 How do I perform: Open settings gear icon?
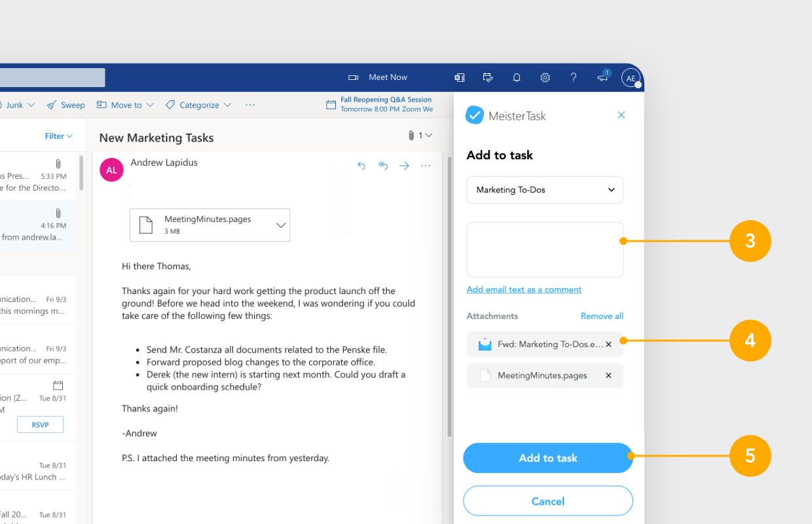point(545,77)
